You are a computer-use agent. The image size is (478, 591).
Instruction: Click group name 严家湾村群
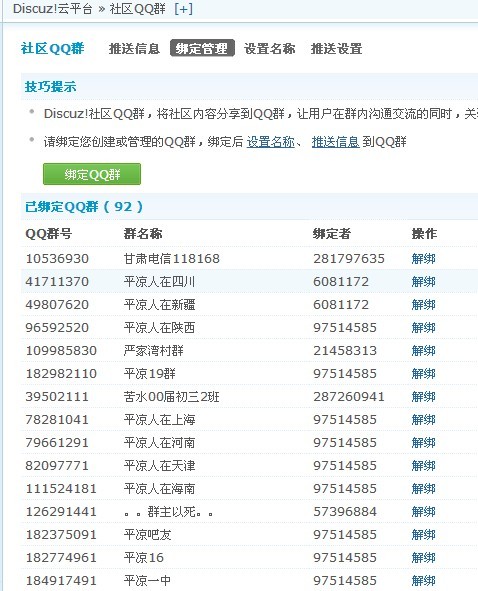[x=153, y=351]
